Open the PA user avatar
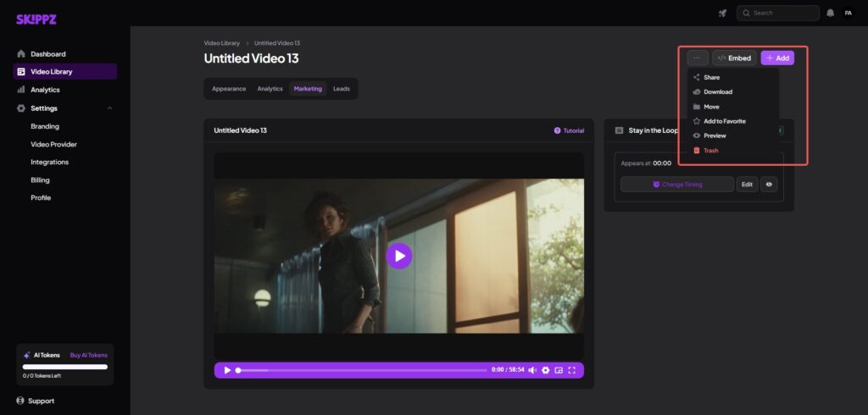Viewport: 868px width, 415px height. tap(848, 13)
